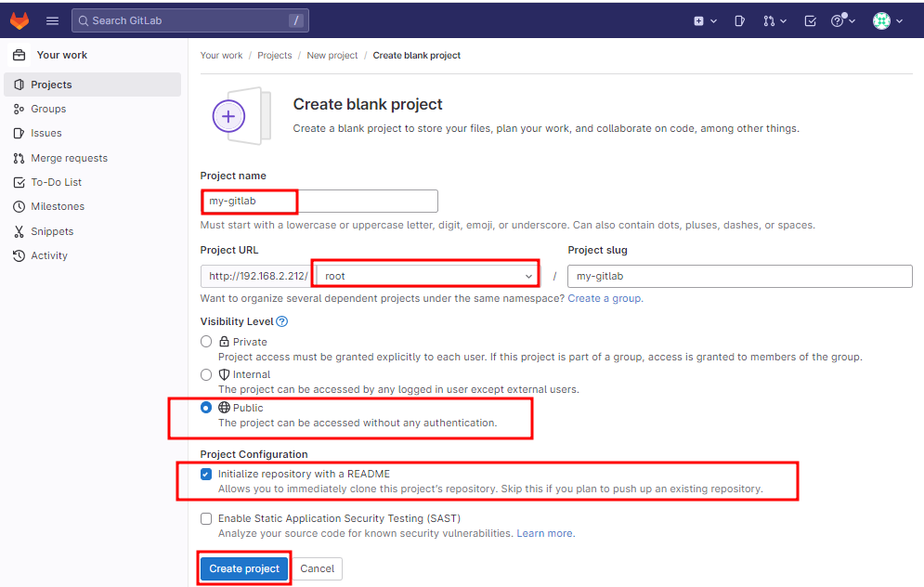Click the Project name input field
This screenshot has width=924, height=587.
click(319, 201)
